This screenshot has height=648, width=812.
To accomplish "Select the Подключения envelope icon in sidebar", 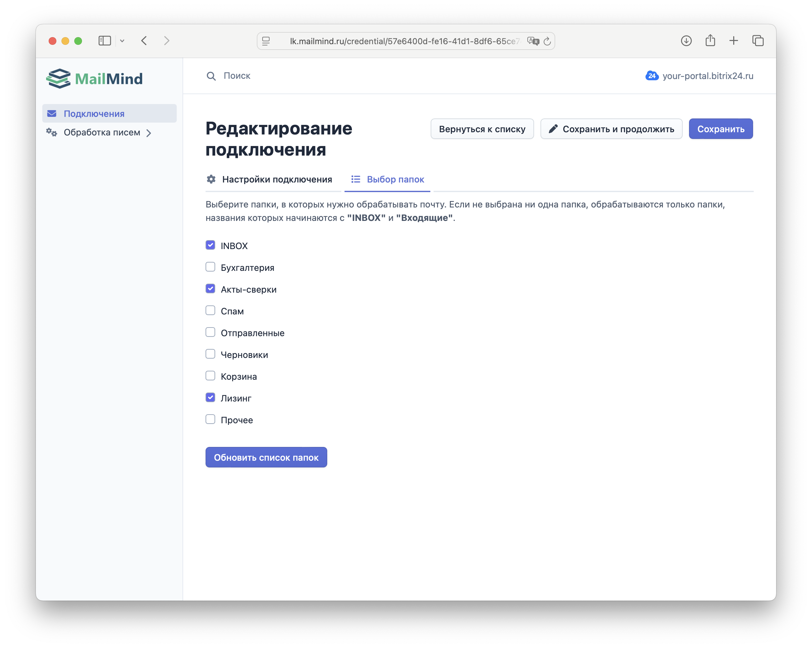I will point(52,113).
